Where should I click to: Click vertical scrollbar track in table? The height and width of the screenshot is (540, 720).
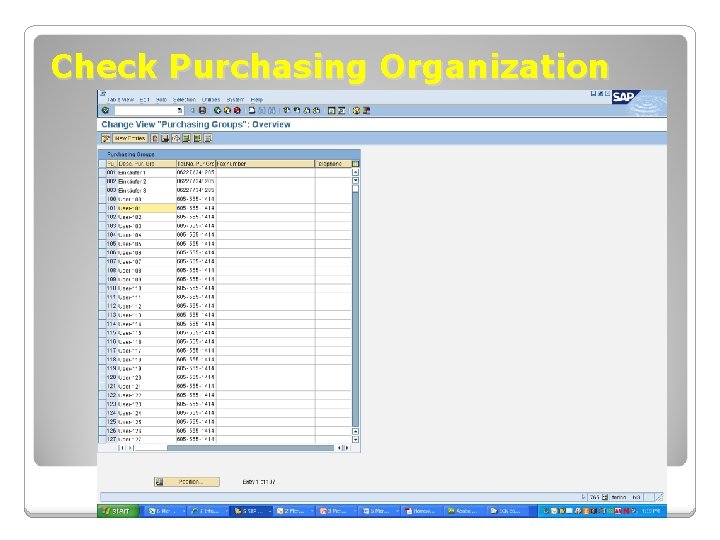(355, 308)
